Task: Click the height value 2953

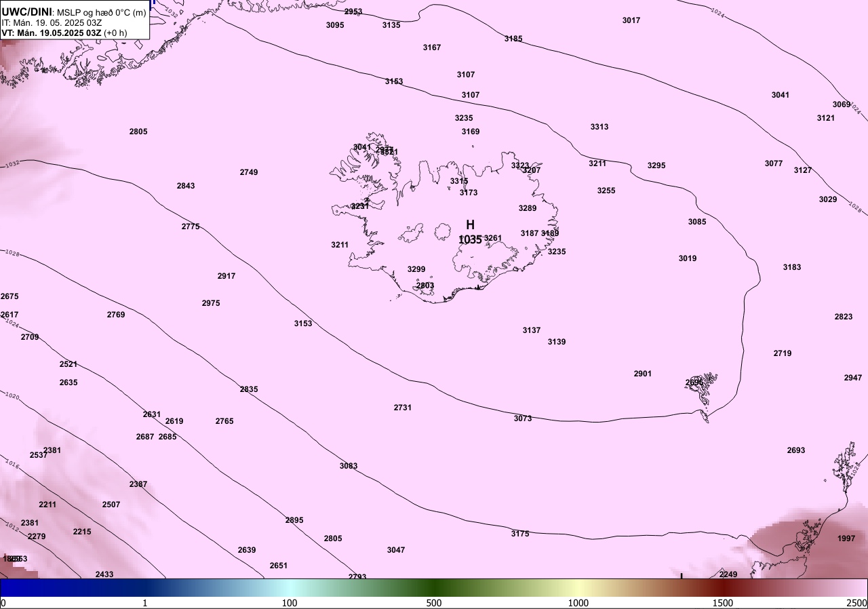Action: [353, 12]
